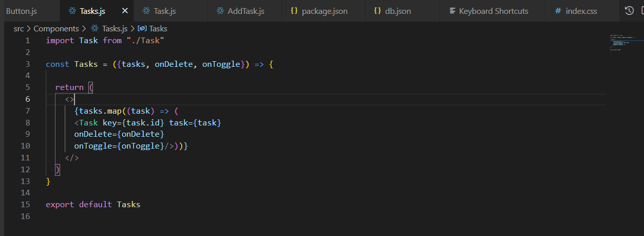This screenshot has width=644, height=236.
Task: Click the hash icon on index.css tab
Action: pyautogui.click(x=558, y=11)
